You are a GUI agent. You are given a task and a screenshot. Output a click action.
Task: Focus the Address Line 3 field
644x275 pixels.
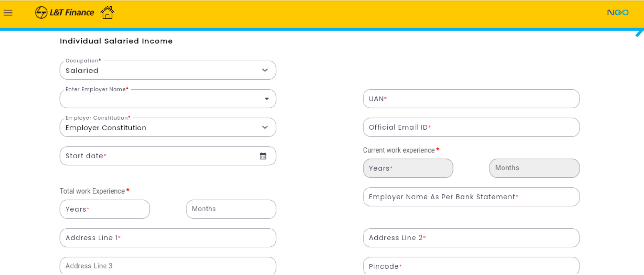click(167, 266)
